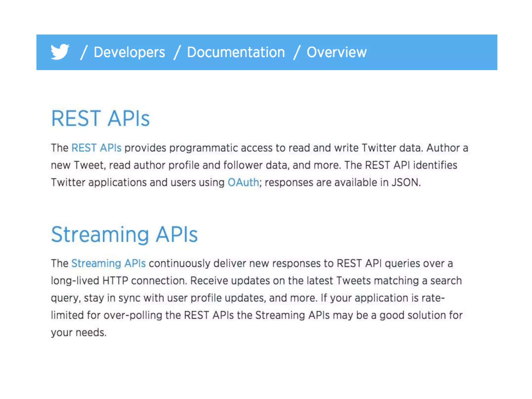Click the slash right after Twitter logo
The height and width of the screenshot is (399, 532).
(84, 52)
